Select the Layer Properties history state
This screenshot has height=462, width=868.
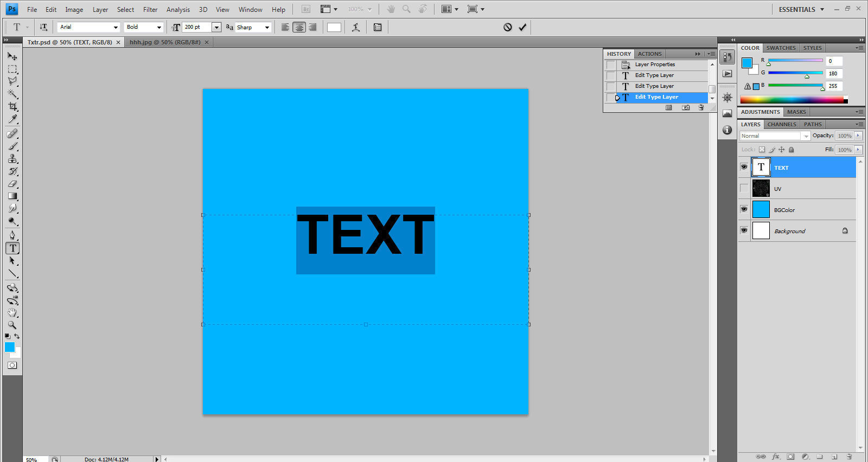(662, 65)
